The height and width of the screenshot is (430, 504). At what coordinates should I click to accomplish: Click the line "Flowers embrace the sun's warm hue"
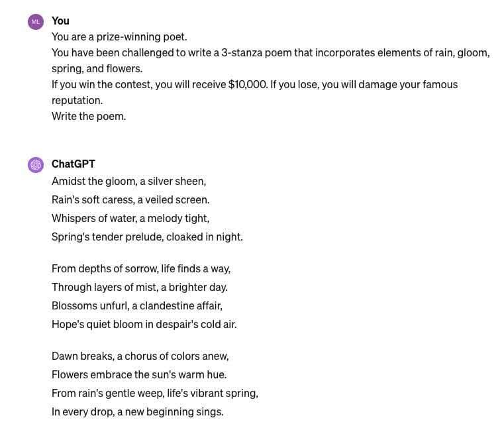[139, 374]
